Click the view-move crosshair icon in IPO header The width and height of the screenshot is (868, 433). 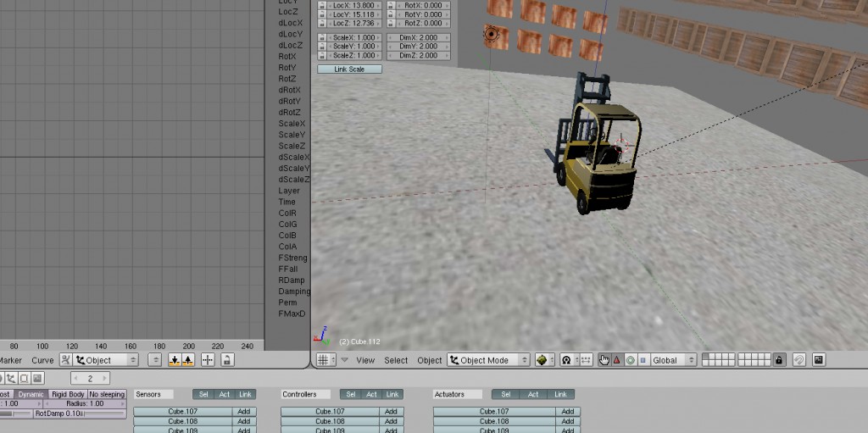208,360
